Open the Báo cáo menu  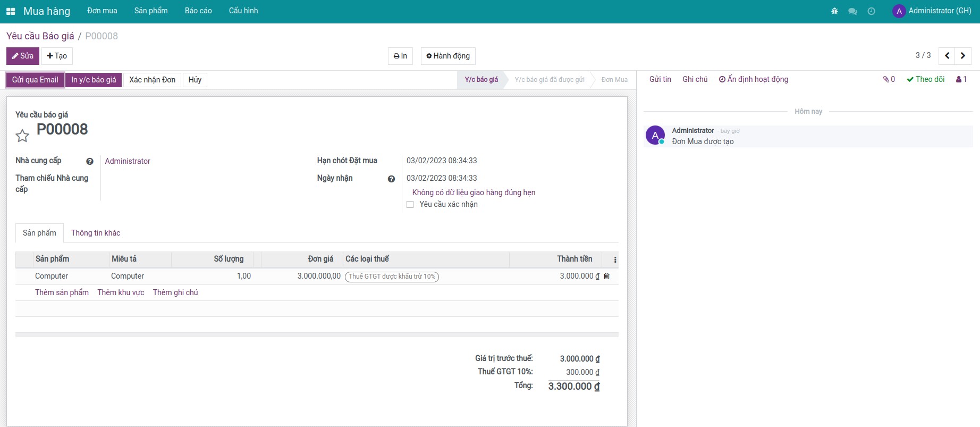(x=198, y=11)
